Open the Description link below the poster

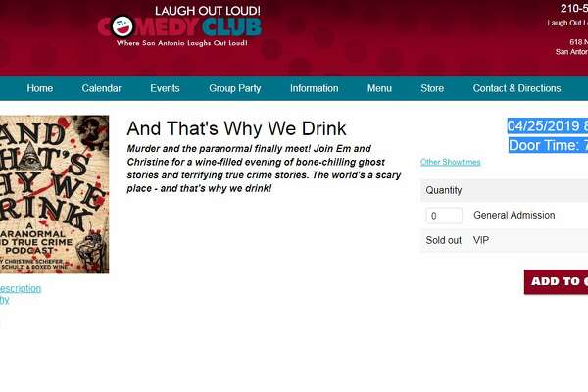(21, 288)
